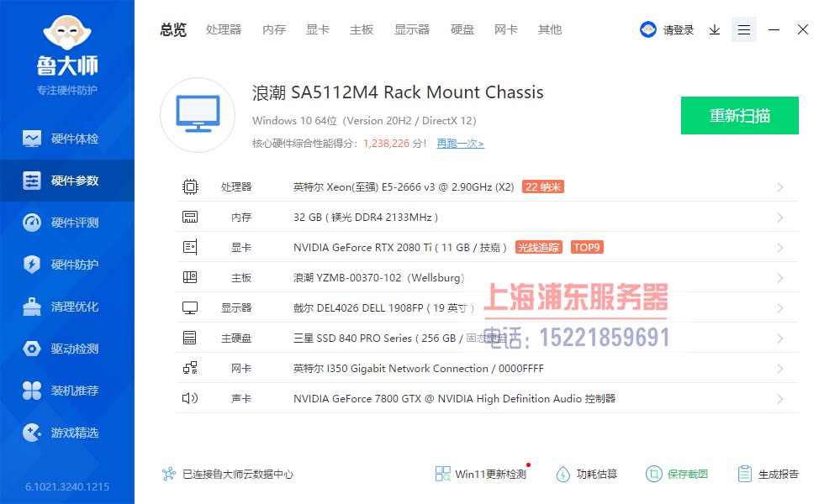Click 已连接鲁大师云数据中心 status text
Image resolution: width=824 pixels, height=504 pixels.
pyautogui.click(x=237, y=474)
